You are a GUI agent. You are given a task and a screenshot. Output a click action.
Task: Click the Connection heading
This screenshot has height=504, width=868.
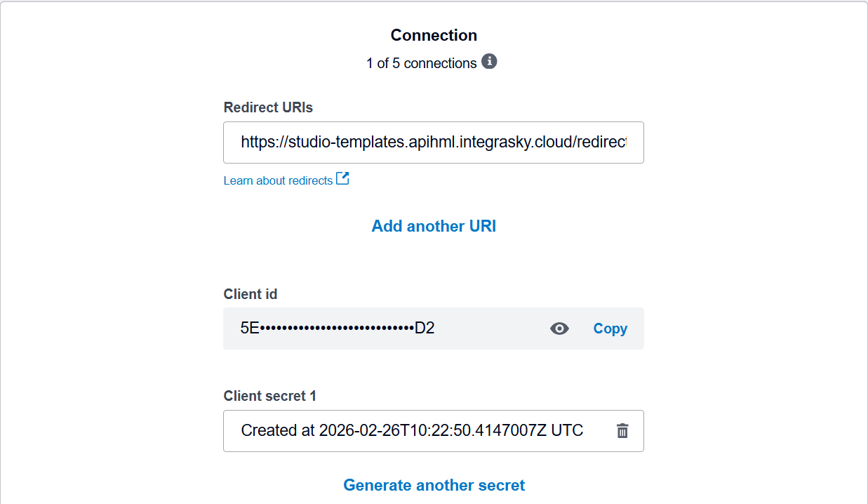coord(434,35)
